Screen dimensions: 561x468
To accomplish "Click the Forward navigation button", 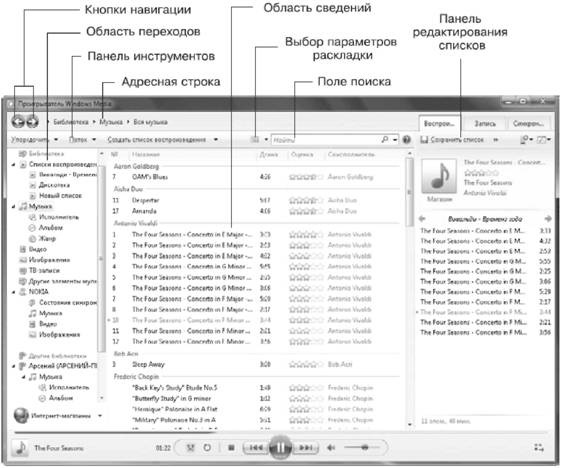I will click(32, 122).
